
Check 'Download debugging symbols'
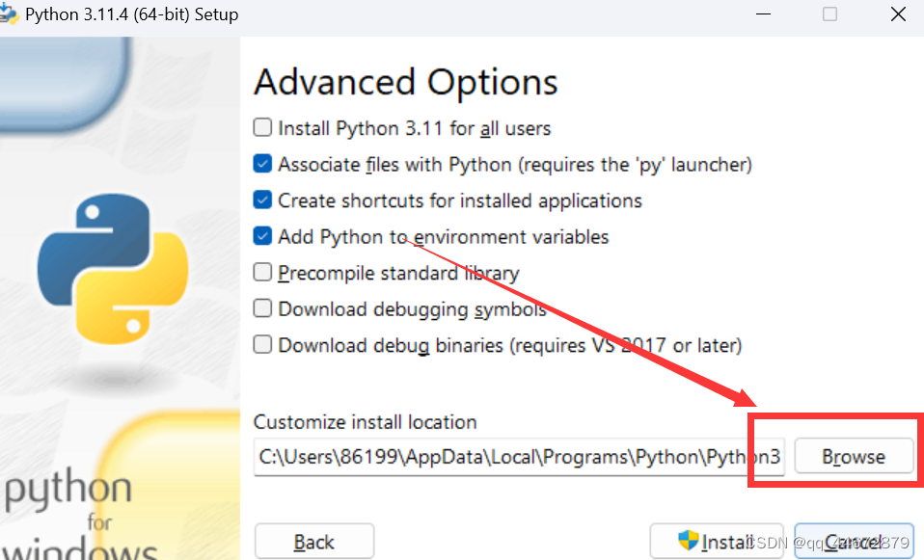261,308
